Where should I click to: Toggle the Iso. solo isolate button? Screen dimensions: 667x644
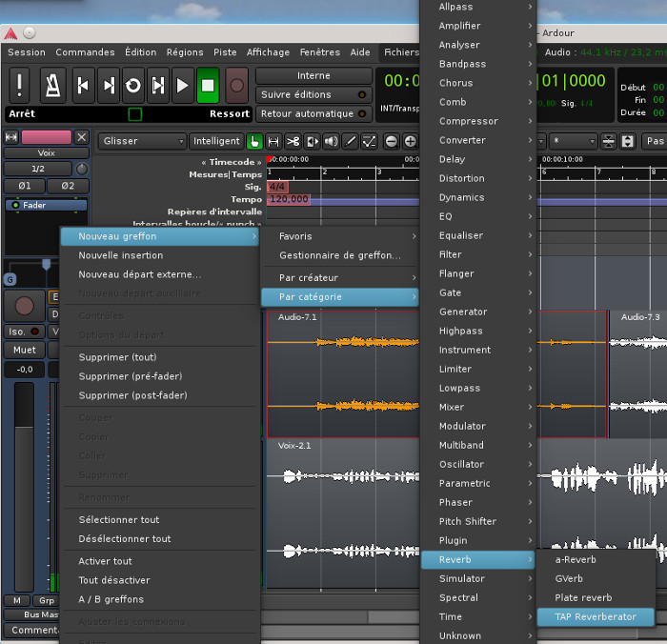[x=24, y=332]
